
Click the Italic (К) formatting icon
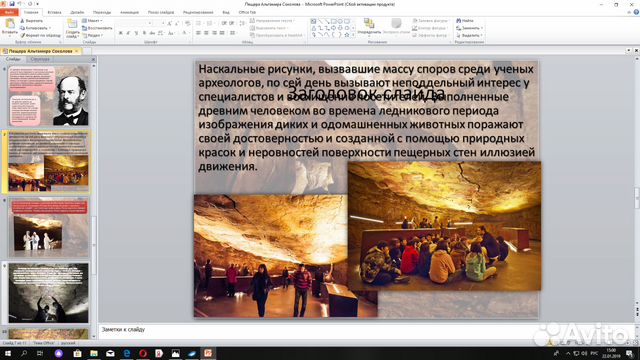[128, 33]
